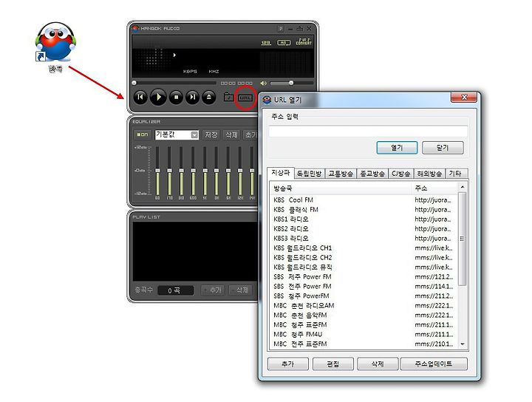The width and height of the screenshot is (532, 402).
Task: Select MBC 춘천 라디오AM row
Action: click(x=364, y=305)
